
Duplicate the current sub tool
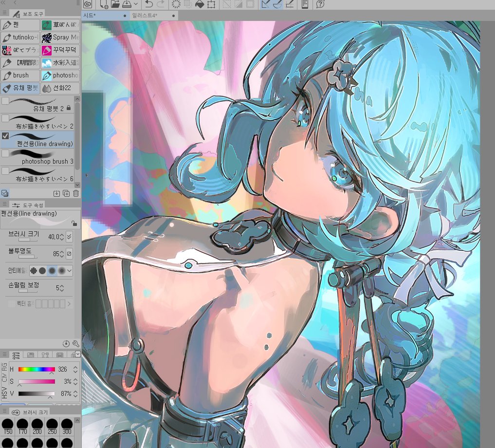pos(66,193)
